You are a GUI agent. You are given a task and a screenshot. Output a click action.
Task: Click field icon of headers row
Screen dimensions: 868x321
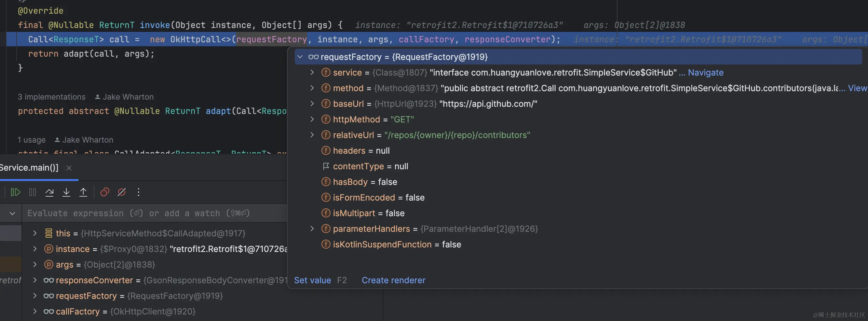coord(325,150)
